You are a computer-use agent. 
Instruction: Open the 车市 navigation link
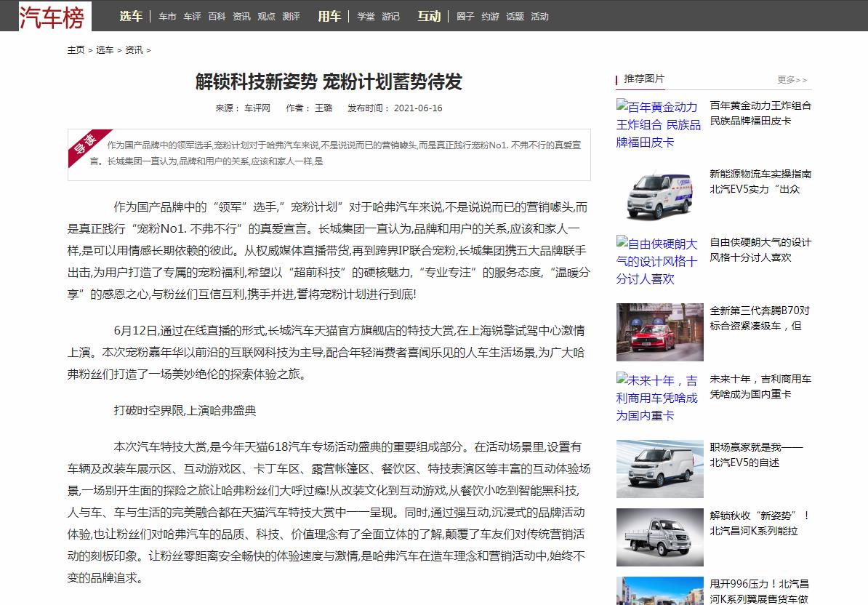click(167, 17)
